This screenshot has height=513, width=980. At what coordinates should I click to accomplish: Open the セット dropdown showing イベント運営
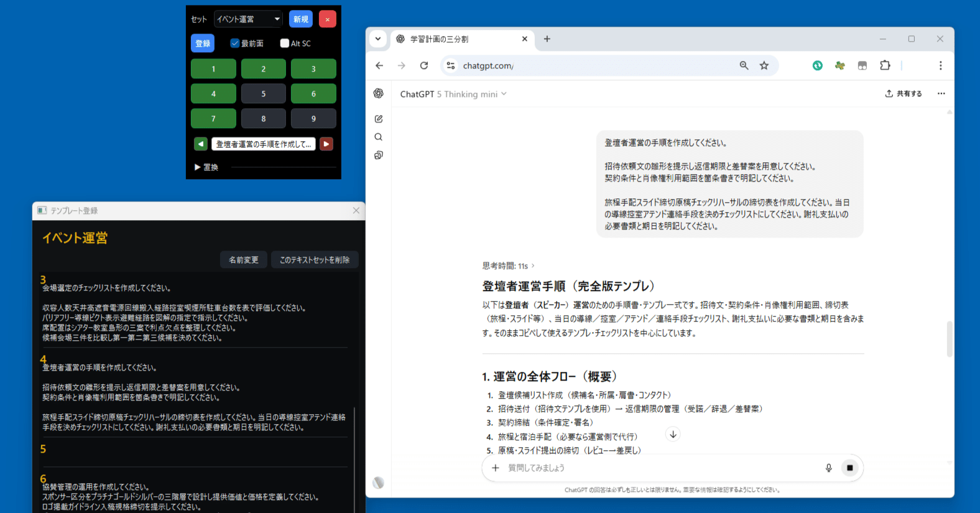[248, 19]
